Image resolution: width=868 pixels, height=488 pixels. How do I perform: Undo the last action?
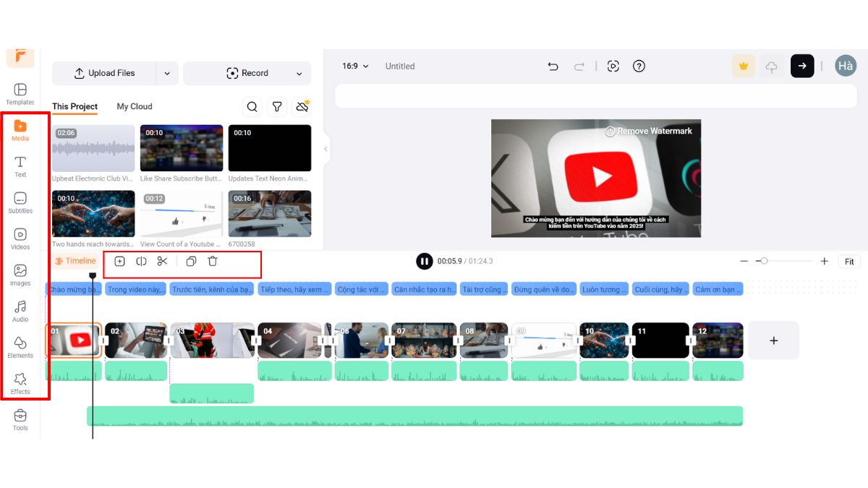point(553,67)
